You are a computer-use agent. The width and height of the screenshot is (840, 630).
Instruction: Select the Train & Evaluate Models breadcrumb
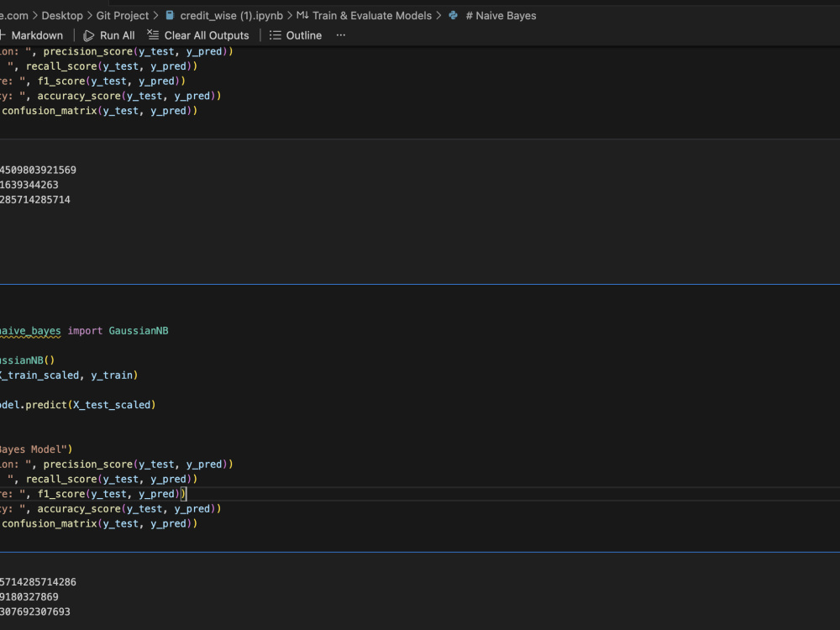(x=372, y=15)
